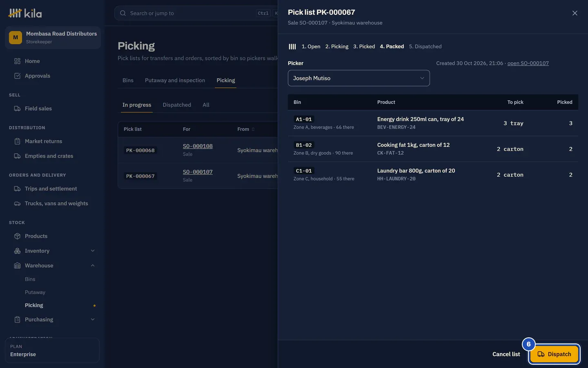Click the Products box icon
The image size is (588, 368).
(x=17, y=236)
